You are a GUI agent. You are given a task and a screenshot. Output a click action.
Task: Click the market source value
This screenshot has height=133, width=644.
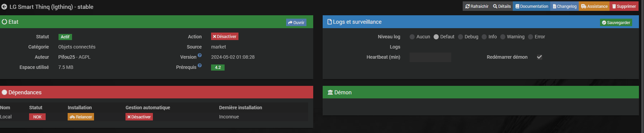218,47
